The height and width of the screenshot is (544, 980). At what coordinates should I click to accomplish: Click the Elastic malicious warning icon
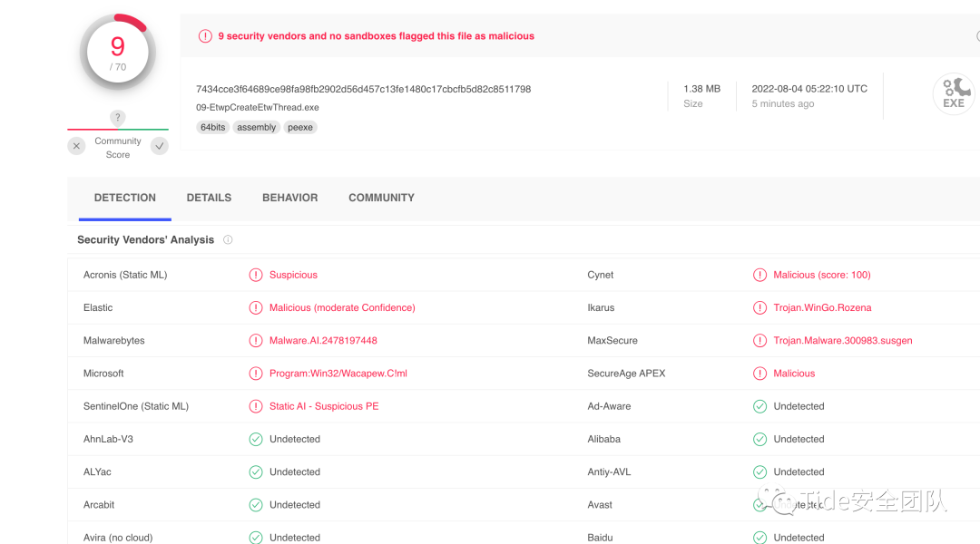click(x=256, y=308)
